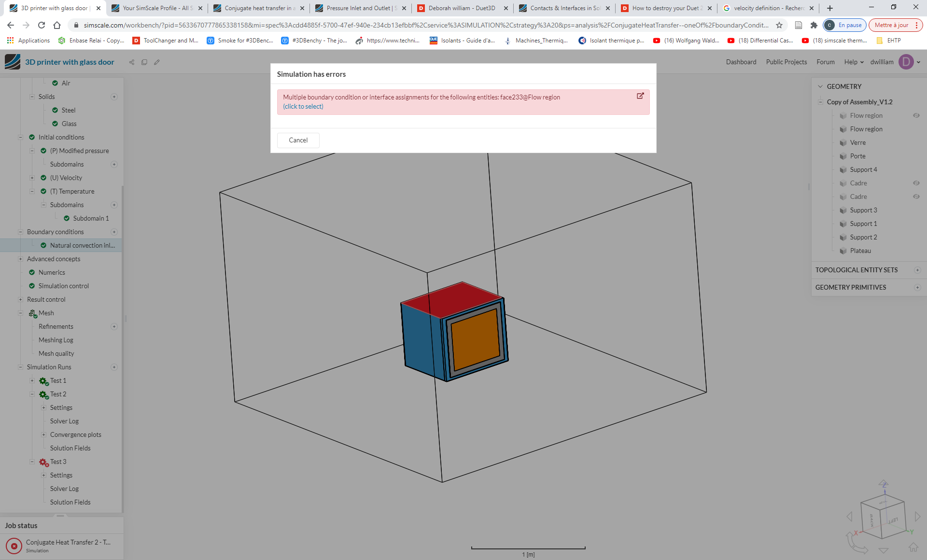927x560 pixels.
Task: Add new simulation run plus icon
Action: pos(114,367)
